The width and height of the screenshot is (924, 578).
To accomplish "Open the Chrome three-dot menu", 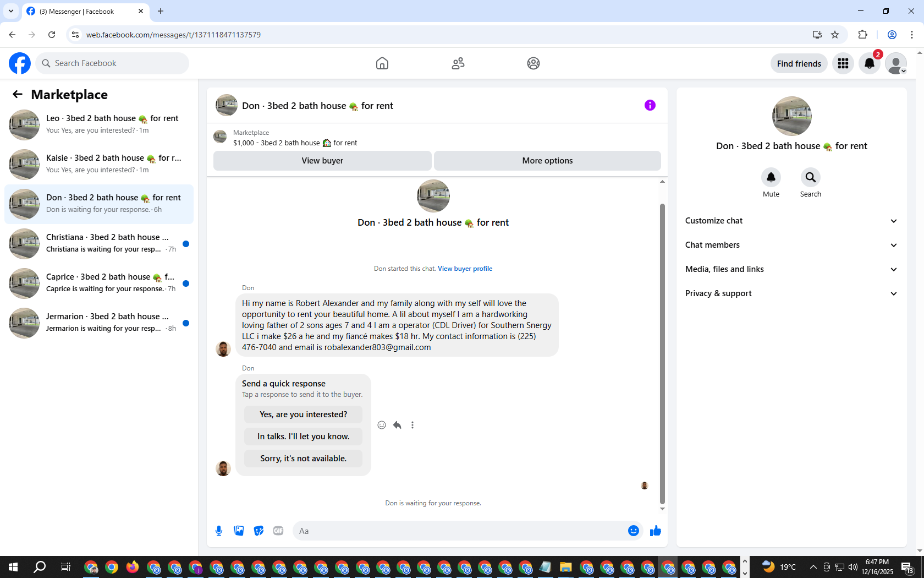I will 912,35.
